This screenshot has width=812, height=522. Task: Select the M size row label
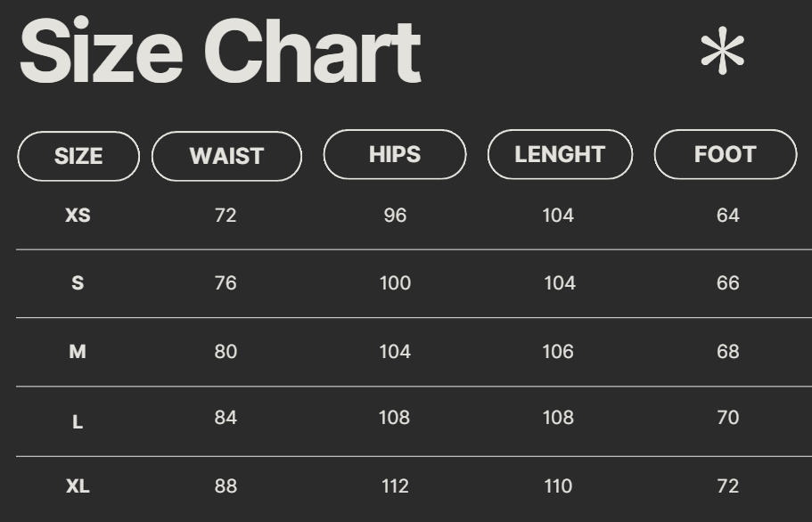point(78,352)
